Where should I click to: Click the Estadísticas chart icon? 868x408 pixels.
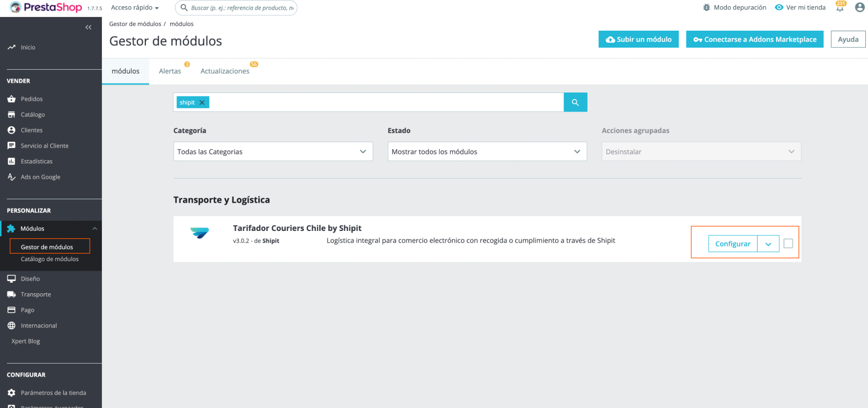[x=12, y=161]
